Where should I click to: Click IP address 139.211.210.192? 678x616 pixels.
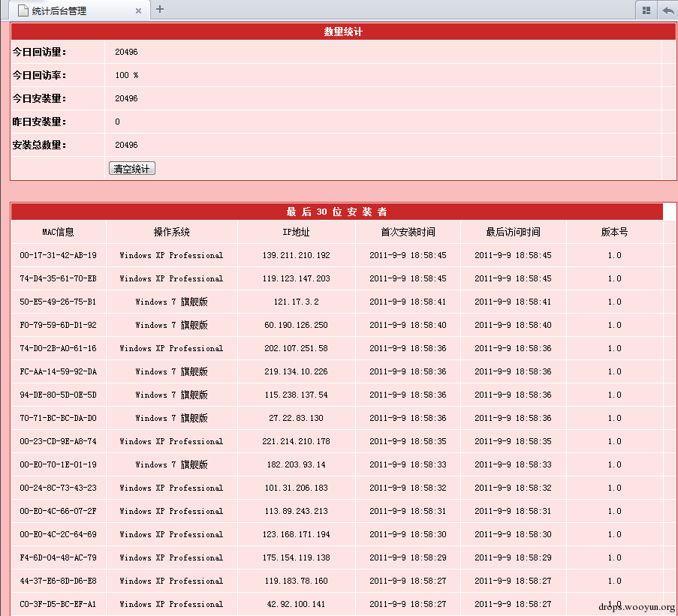coord(296,255)
